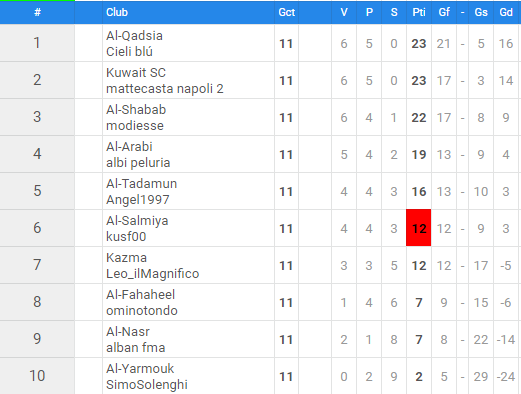
Task: Open manager mattecasta napoli 2 profile
Action: click(165, 89)
